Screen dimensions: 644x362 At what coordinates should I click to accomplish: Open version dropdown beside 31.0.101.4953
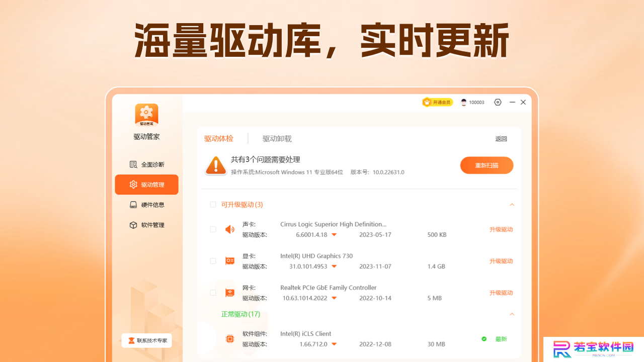[334, 266]
